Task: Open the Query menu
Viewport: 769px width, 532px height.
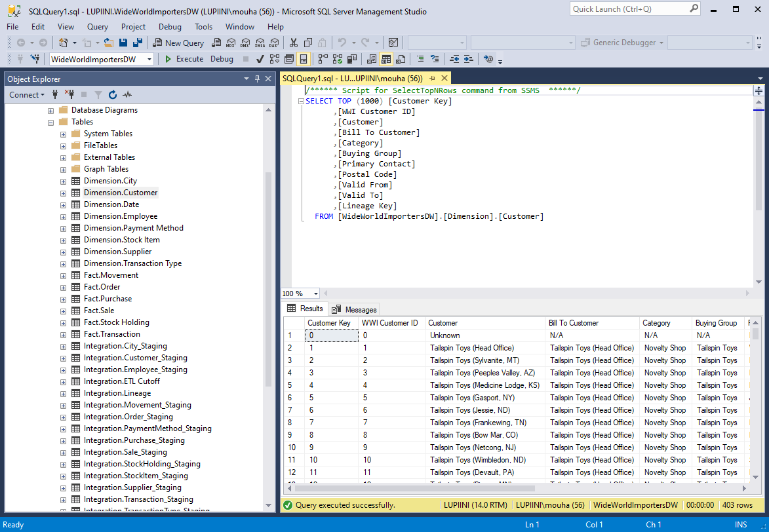Action: tap(98, 26)
